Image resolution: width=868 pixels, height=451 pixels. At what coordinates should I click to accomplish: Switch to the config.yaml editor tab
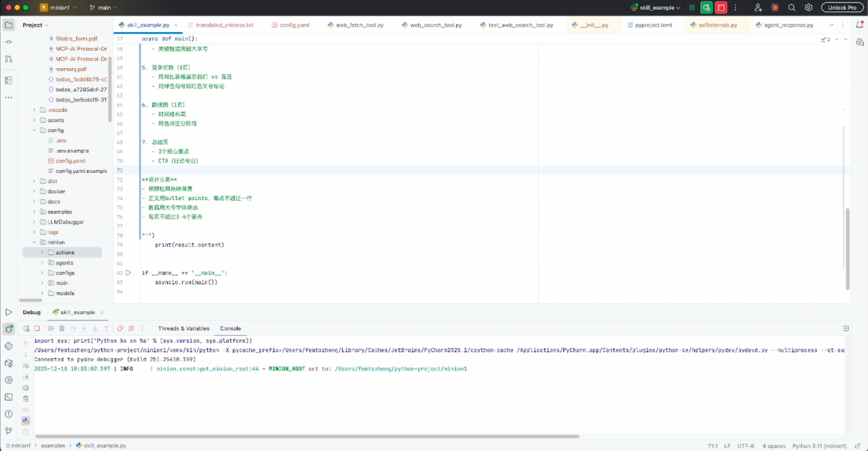294,25
